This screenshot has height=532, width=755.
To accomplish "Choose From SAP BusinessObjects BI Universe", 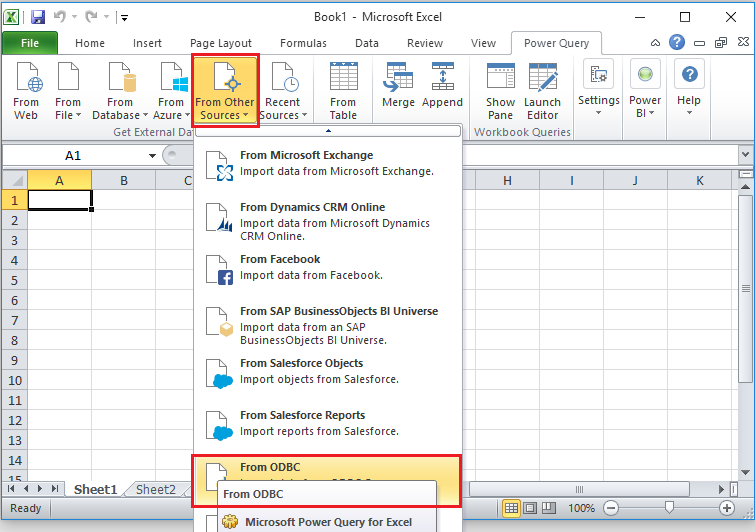I will click(x=328, y=325).
